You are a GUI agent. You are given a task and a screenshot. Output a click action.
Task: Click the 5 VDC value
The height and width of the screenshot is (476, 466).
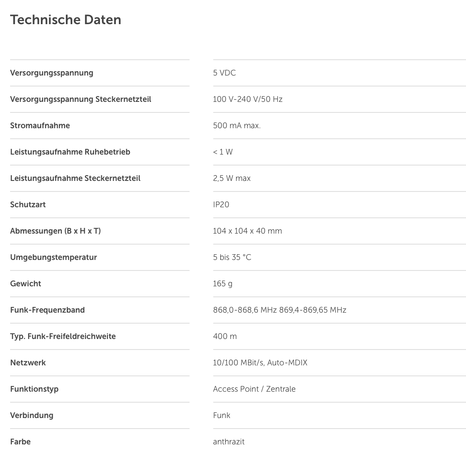tap(225, 73)
